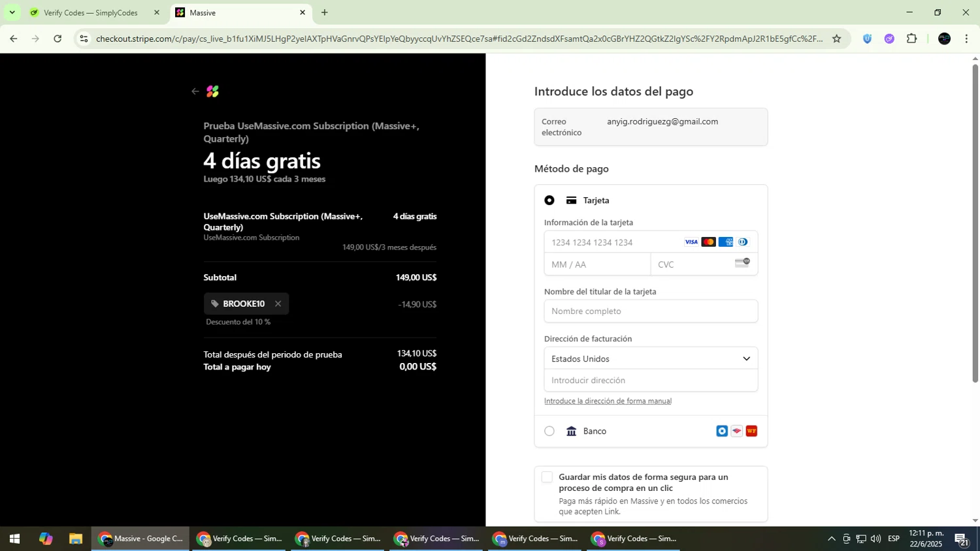Open a new browser tab

coord(325,12)
